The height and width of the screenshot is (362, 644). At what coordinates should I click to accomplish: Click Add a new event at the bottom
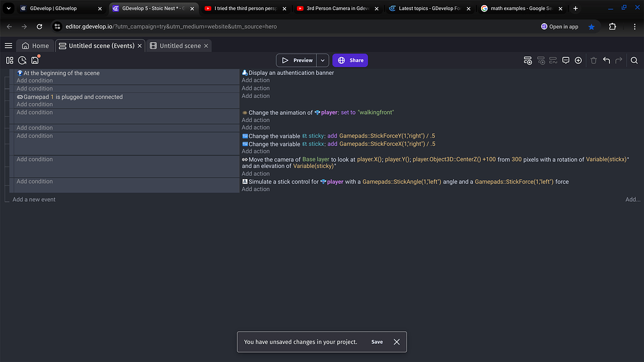[x=34, y=199]
